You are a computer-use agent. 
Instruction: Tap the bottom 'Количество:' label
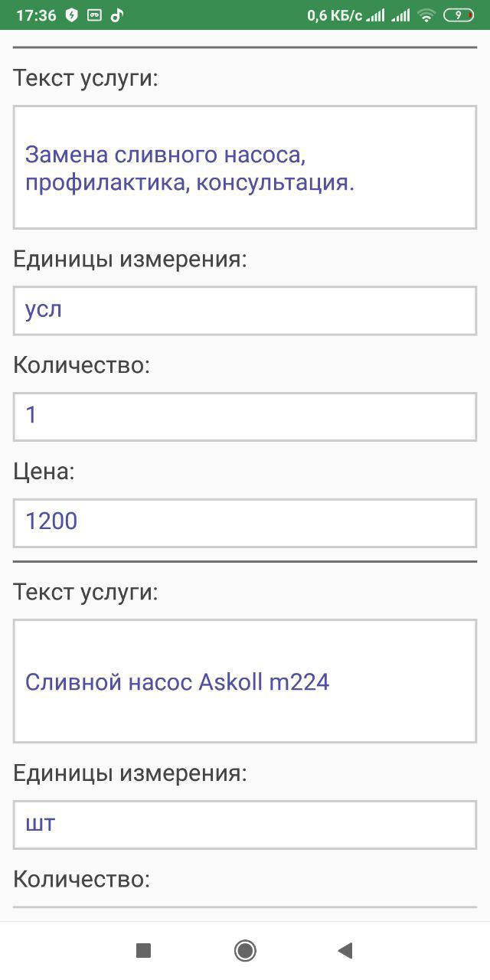tap(82, 879)
